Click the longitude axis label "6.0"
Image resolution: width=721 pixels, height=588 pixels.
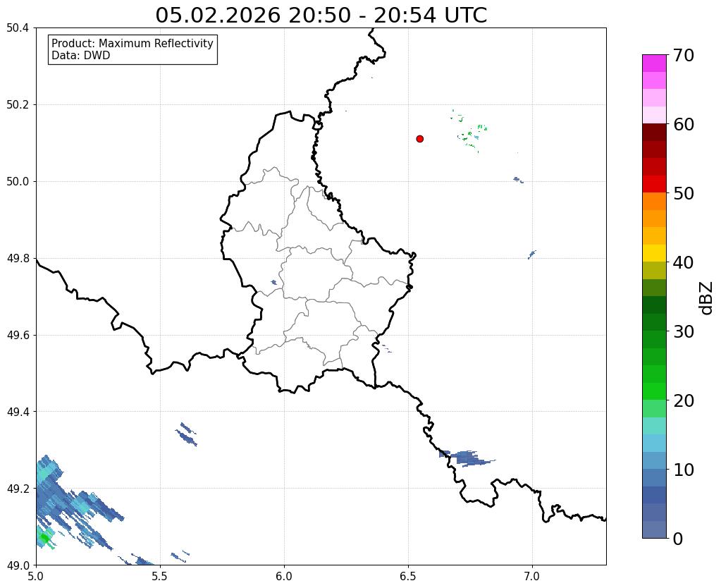coord(284,577)
